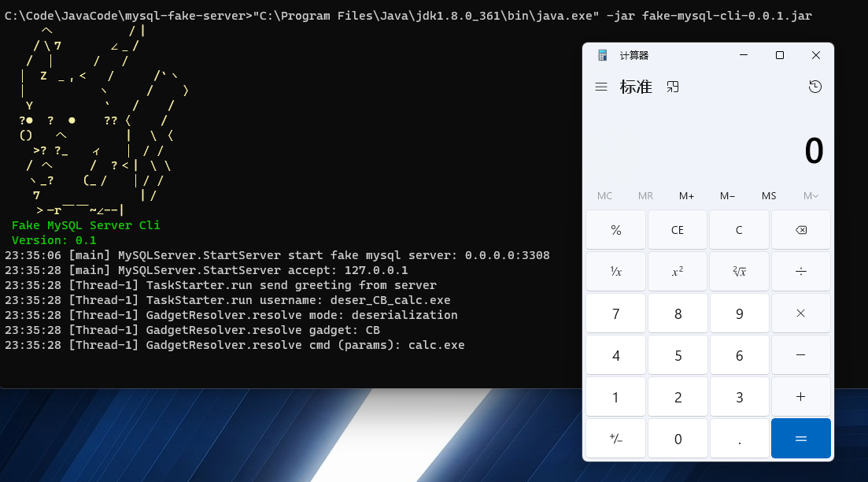Click the number 9 key

(739, 313)
